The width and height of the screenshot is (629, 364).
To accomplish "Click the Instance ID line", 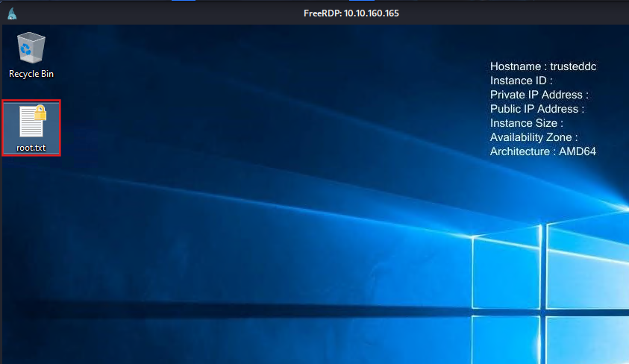I will click(521, 81).
